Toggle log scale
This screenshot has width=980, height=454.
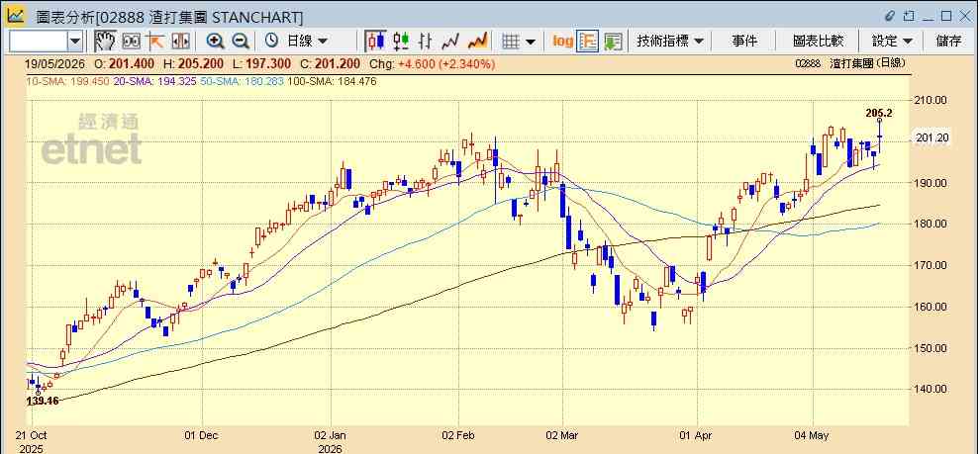(562, 42)
